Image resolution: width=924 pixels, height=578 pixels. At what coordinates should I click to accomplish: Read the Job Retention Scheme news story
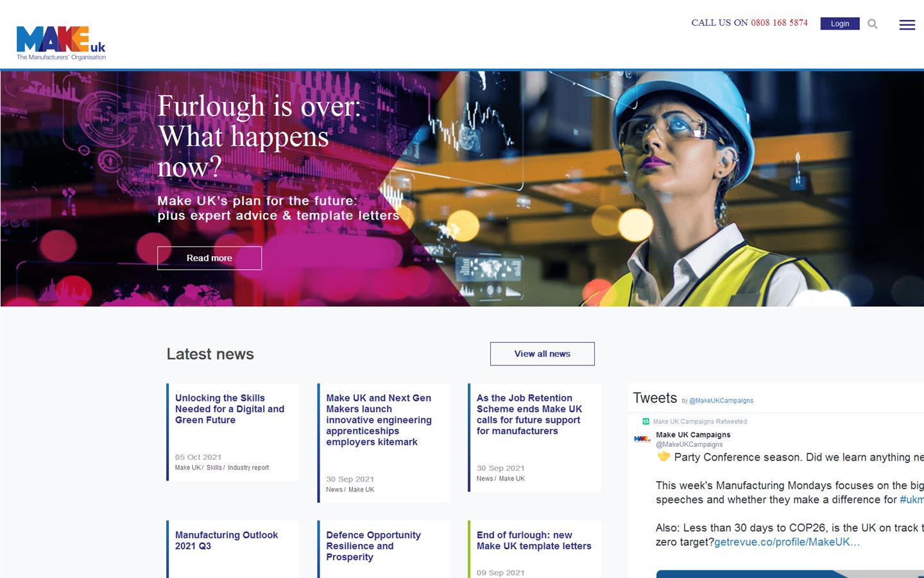coord(529,414)
